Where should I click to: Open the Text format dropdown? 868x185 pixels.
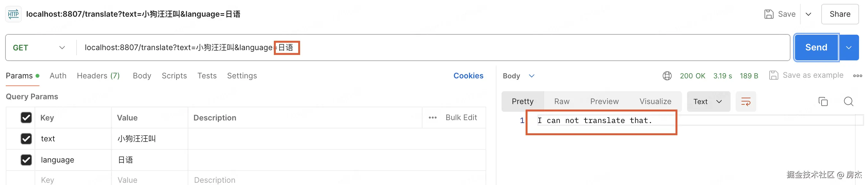(x=708, y=101)
